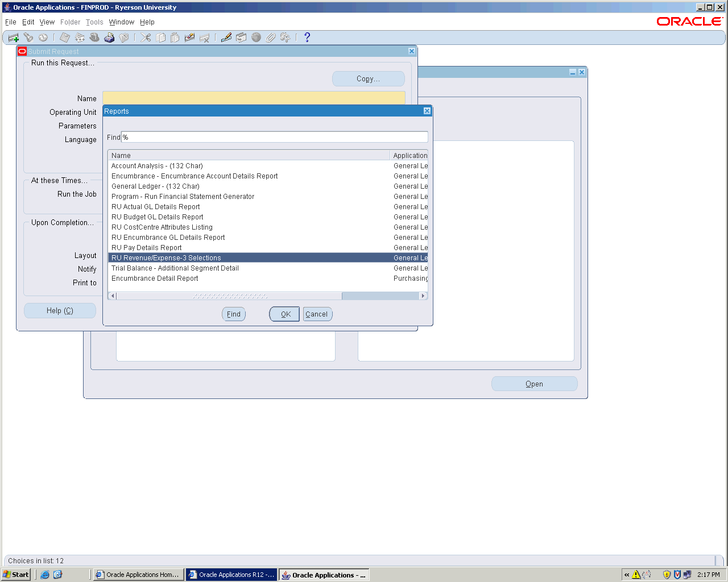728x582 pixels.
Task: Click the Copy... button in Submit Request
Action: 368,79
